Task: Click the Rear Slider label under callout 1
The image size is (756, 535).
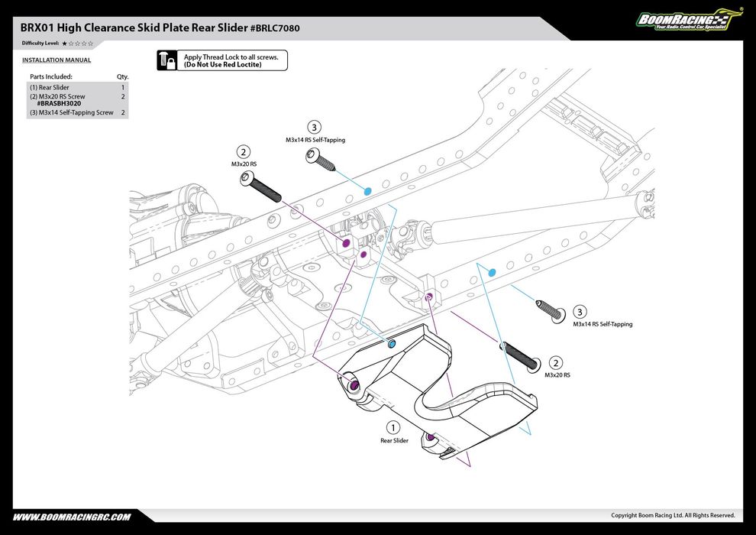Action: 394,441
